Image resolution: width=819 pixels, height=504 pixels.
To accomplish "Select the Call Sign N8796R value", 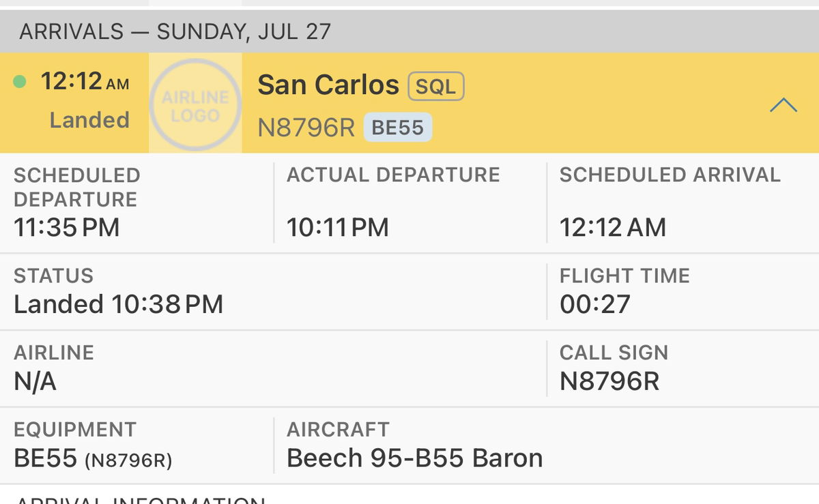I will click(609, 381).
